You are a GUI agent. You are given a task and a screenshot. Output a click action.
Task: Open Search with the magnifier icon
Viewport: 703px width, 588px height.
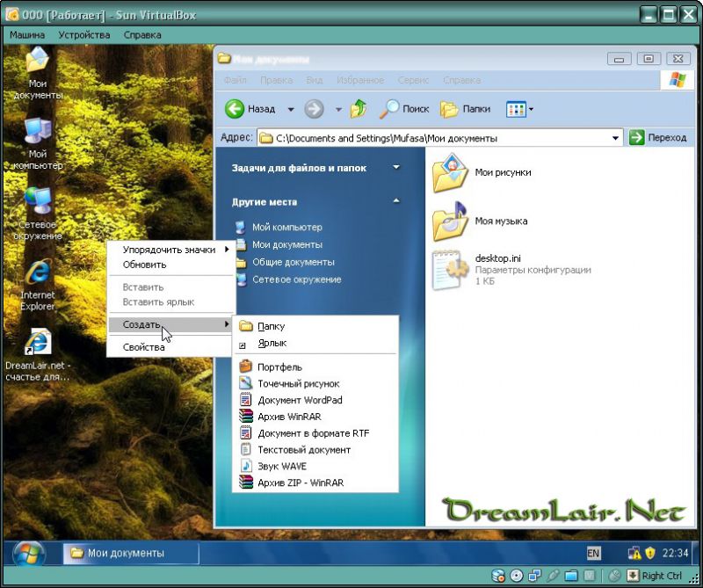coord(389,109)
